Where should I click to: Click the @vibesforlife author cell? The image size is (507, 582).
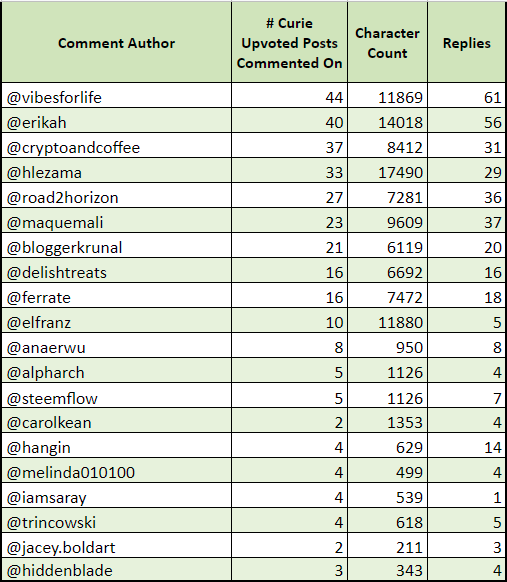(117, 95)
